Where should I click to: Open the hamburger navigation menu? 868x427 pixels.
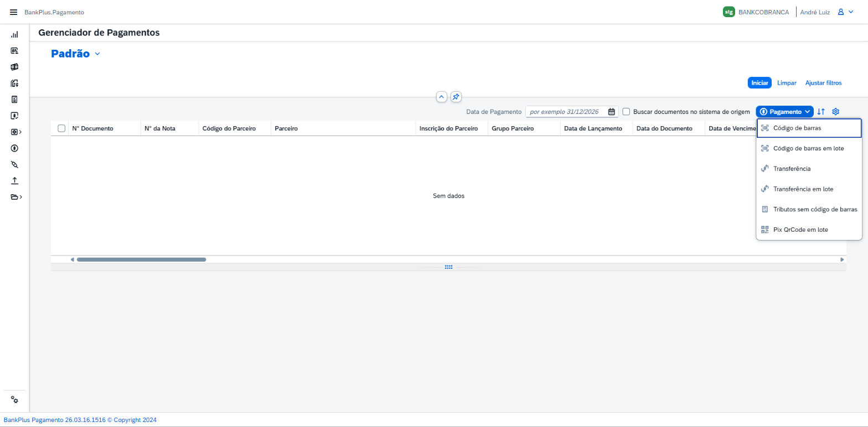[14, 12]
